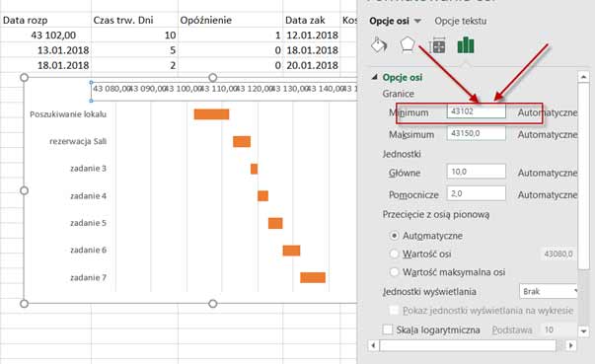Click the zadanie 7 orange bar
This screenshot has width=595, height=364.
(313, 277)
